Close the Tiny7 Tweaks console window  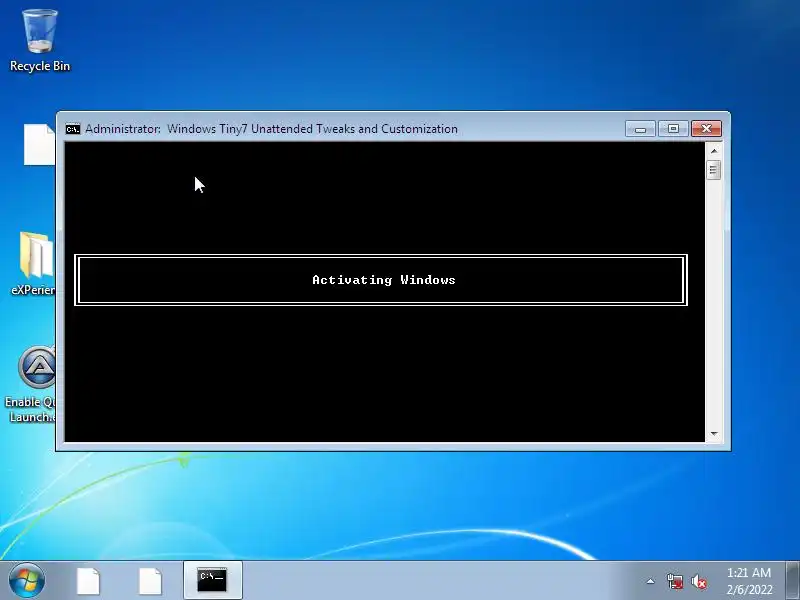click(706, 129)
